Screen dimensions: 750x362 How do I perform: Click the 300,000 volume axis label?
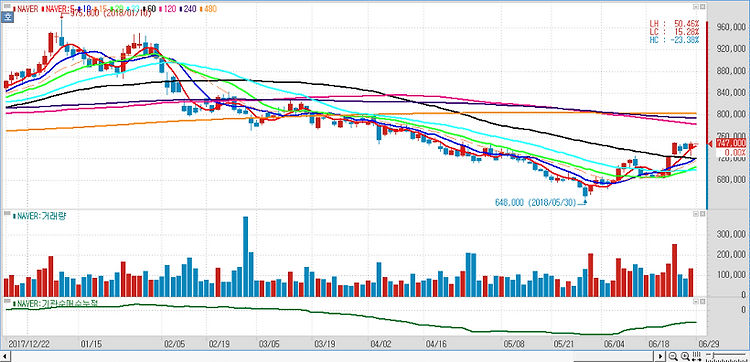click(x=732, y=234)
